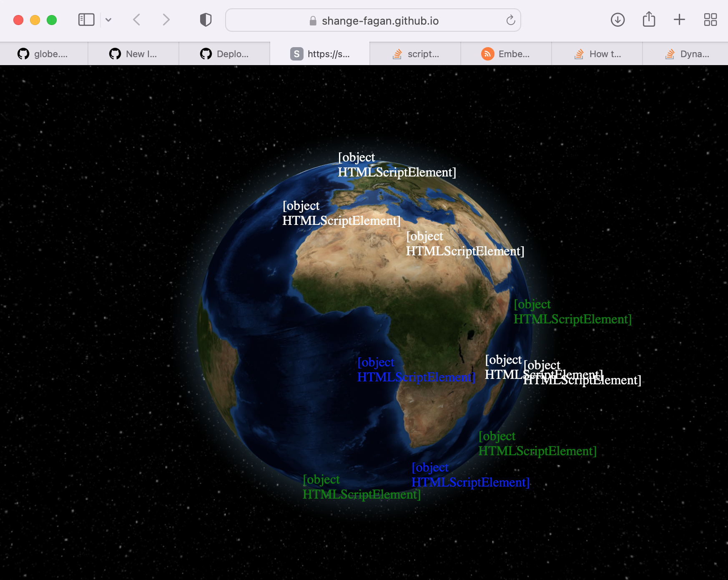Open the Downloads list
728x580 pixels.
click(x=618, y=20)
